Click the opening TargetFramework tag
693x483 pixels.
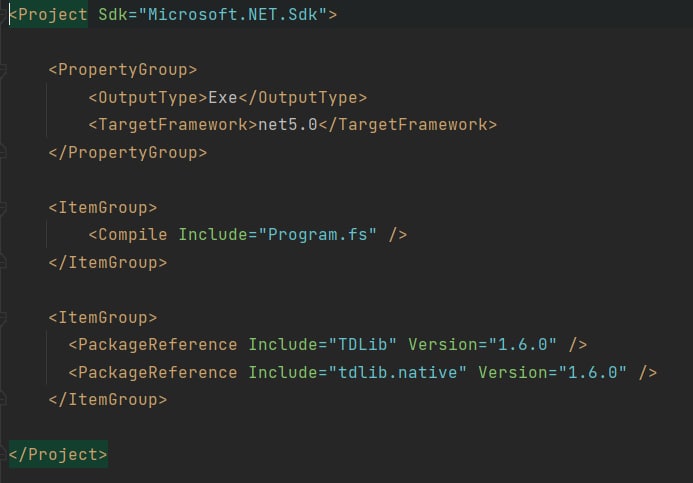click(173, 125)
